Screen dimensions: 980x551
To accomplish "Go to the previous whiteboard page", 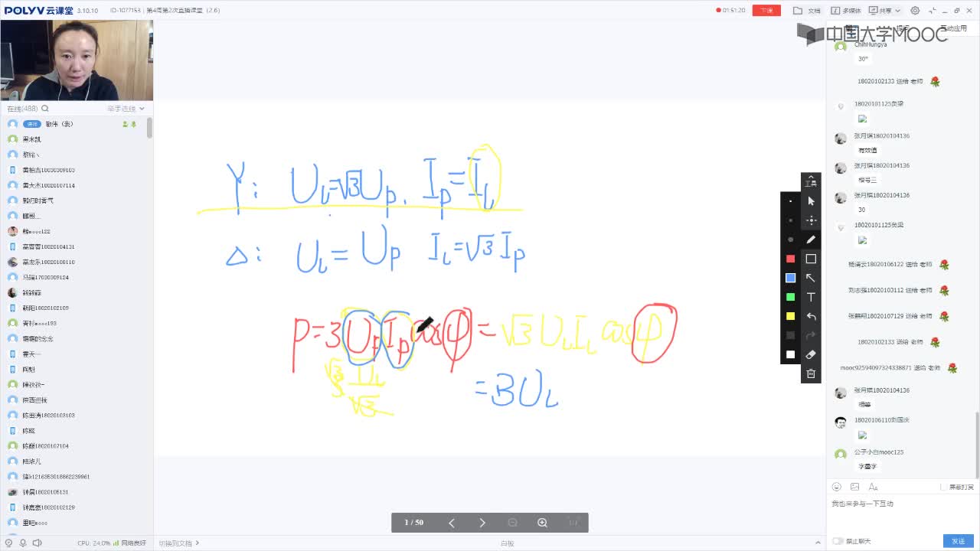I will pos(452,523).
